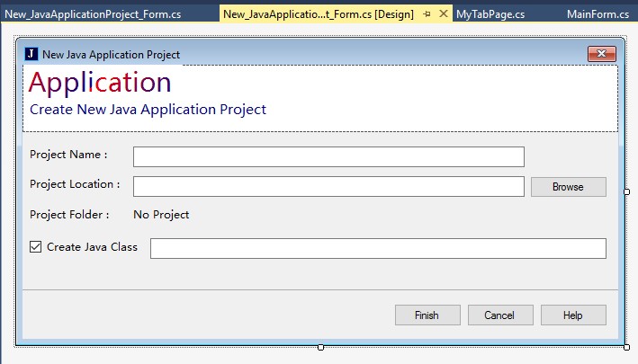The width and height of the screenshot is (638, 364).
Task: Switch to the MyTabPage.cs tab
Action: pos(490,14)
